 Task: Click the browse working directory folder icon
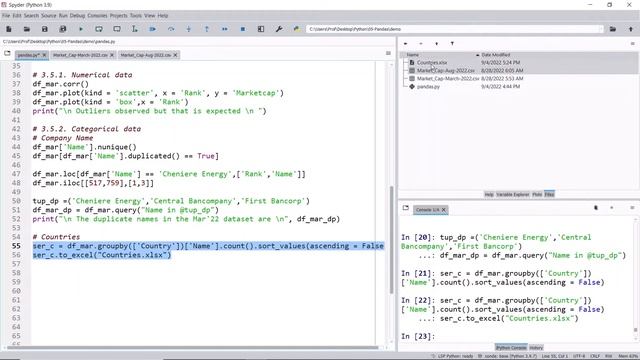click(613, 29)
